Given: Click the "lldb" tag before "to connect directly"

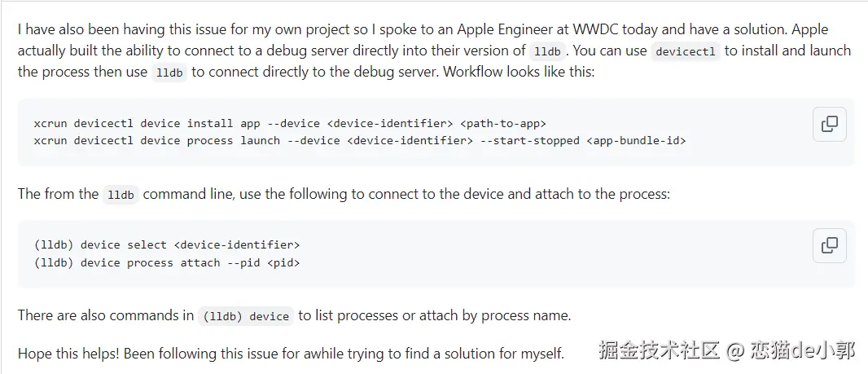Looking at the screenshot, I should coord(169,73).
